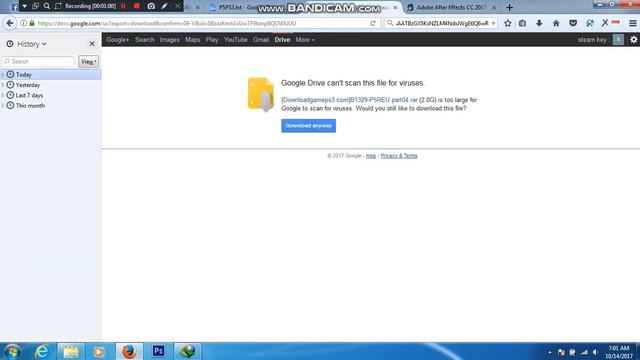Go to Firefox home page
Screen dimensions: 640x360
[x=556, y=23]
